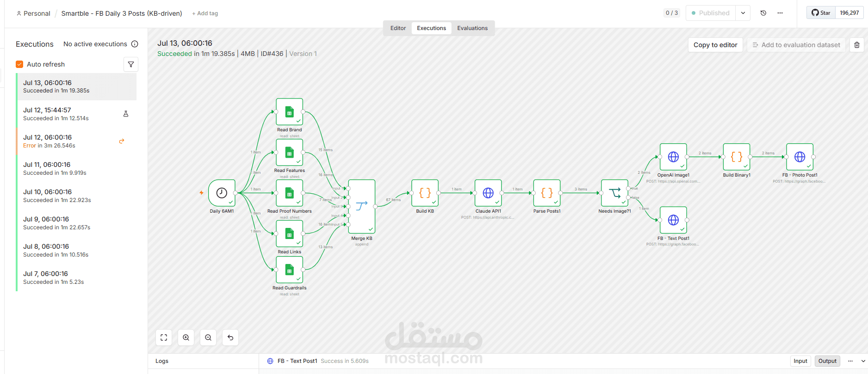Click FB - Text Post1 log entry title
Viewport: 868px width, 374px height.
coord(297,361)
